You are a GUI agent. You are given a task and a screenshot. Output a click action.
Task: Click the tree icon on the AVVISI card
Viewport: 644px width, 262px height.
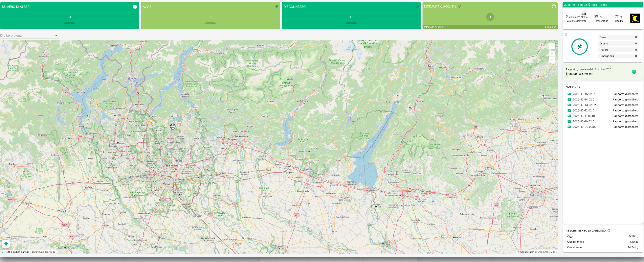[276, 7]
